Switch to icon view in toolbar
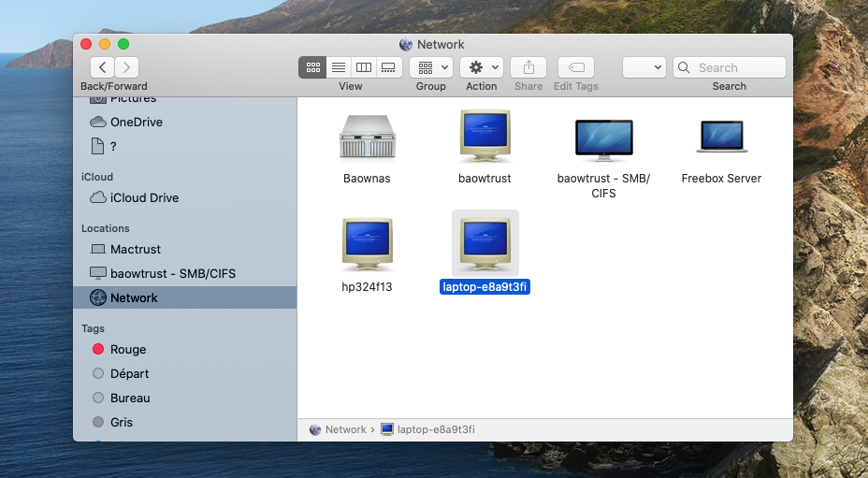The width and height of the screenshot is (868, 478). pyautogui.click(x=313, y=67)
